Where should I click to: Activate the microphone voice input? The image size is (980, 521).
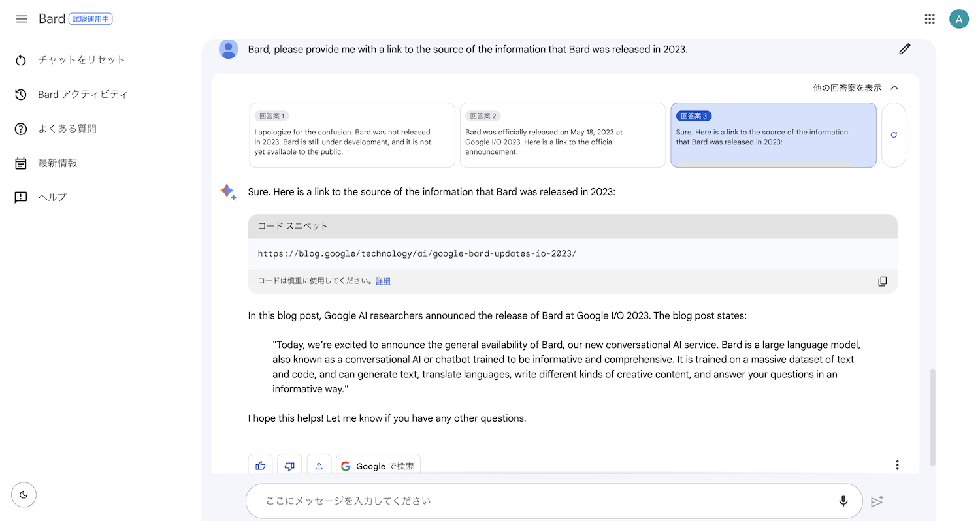coord(843,501)
